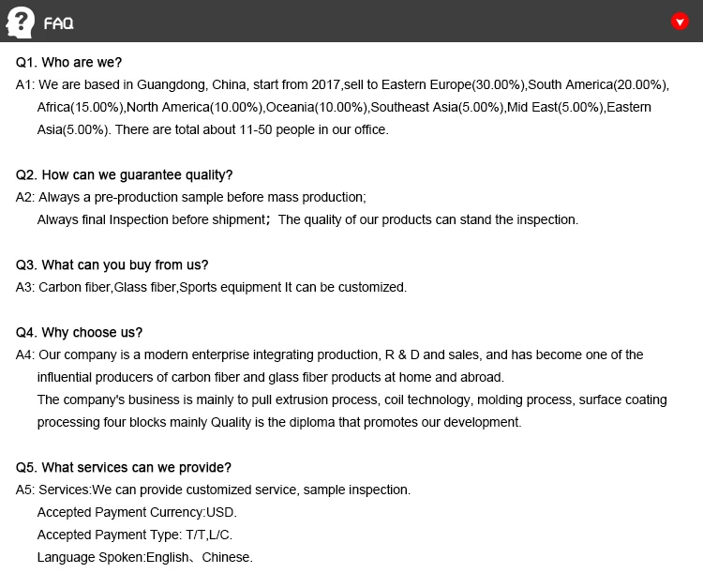Screen dimensions: 703x588
Task: Collapse the FAQ section with red arrow
Action: pos(681,22)
